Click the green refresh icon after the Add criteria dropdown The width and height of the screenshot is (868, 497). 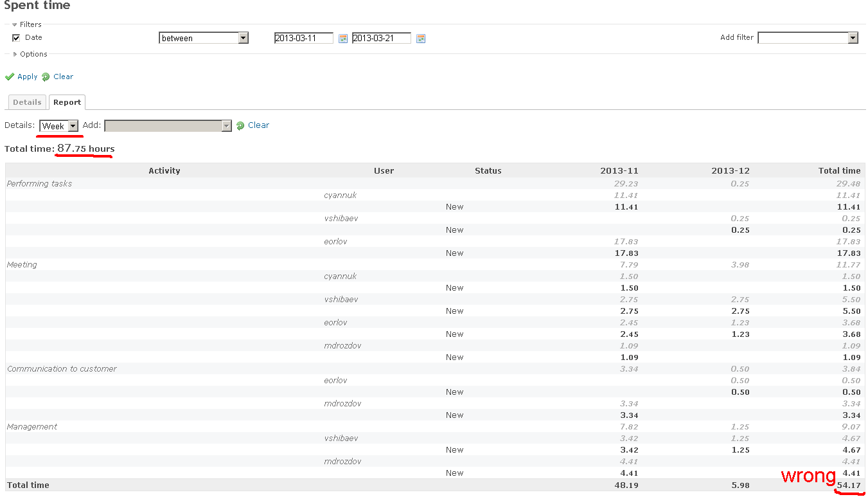pyautogui.click(x=240, y=125)
